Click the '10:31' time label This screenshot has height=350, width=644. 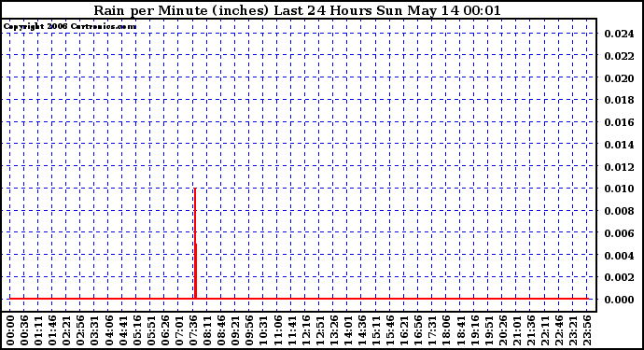(x=263, y=330)
